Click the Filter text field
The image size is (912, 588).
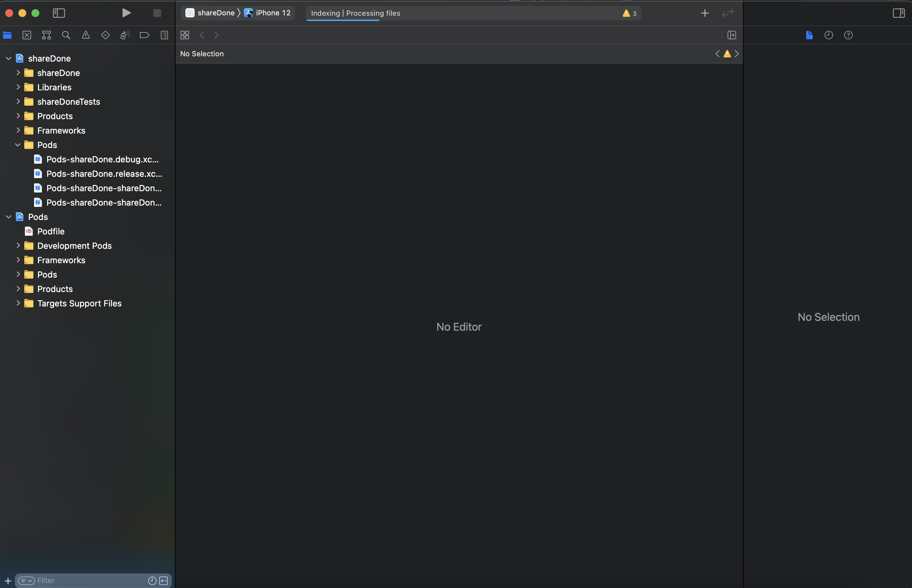[x=88, y=580]
